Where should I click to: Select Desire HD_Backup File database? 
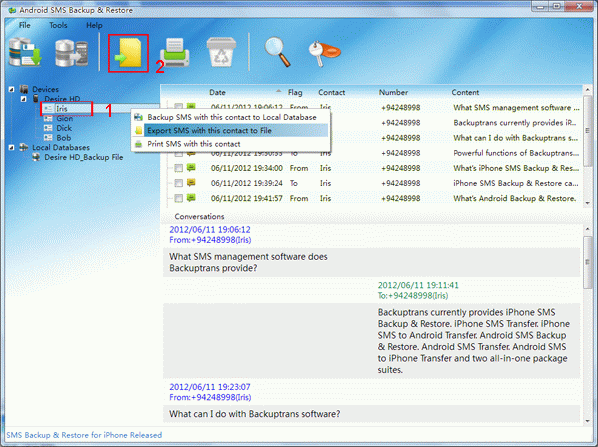point(84,157)
